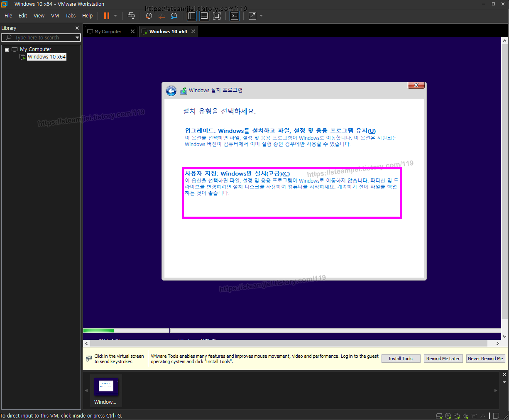Screen dimensions: 509x420
Task: Choose the Custom (사용자 지정) installation option
Action: pyautogui.click(x=291, y=193)
